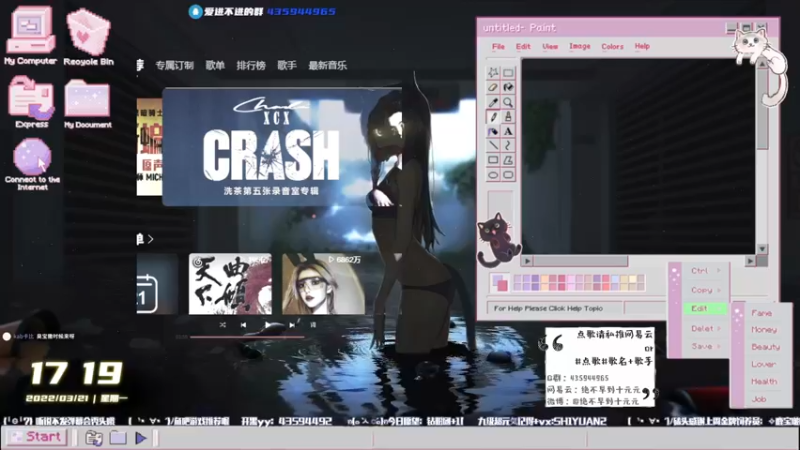Play the current song in music player
Image resolution: width=800 pixels, height=450 pixels.
coord(267,324)
